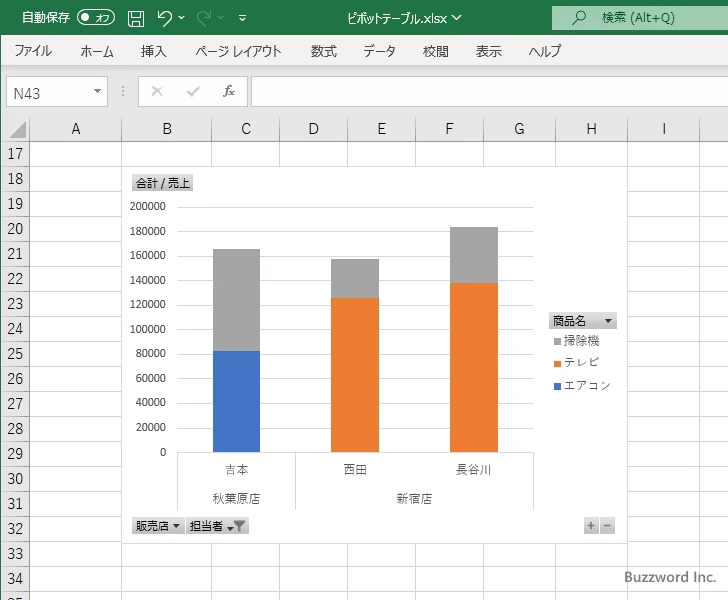Screen dimensions: 728x600
Task: Click the chart expand field plus button
Action: coord(591,526)
